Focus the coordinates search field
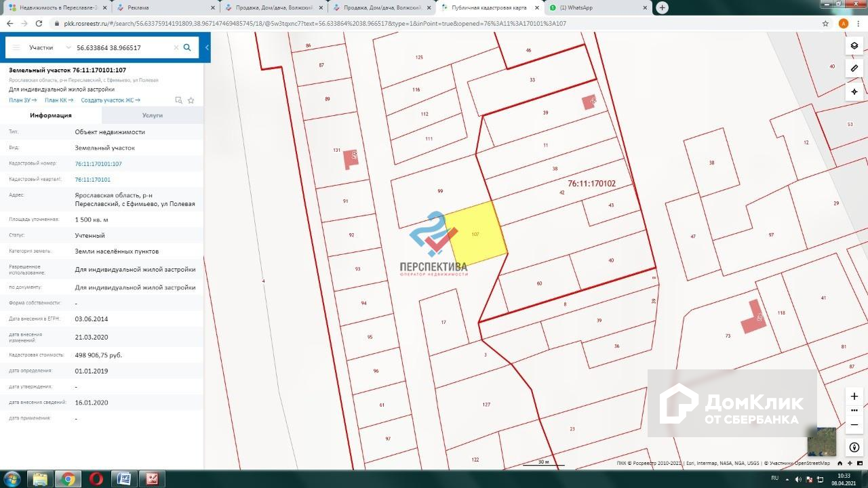This screenshot has height=488, width=868. [122, 48]
